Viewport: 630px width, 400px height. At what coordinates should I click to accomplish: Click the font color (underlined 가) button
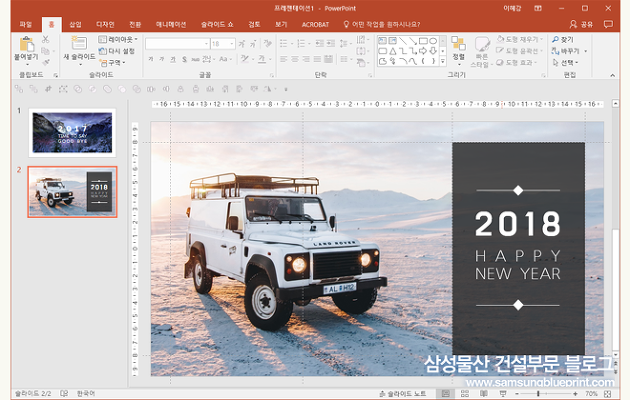pos(262,59)
